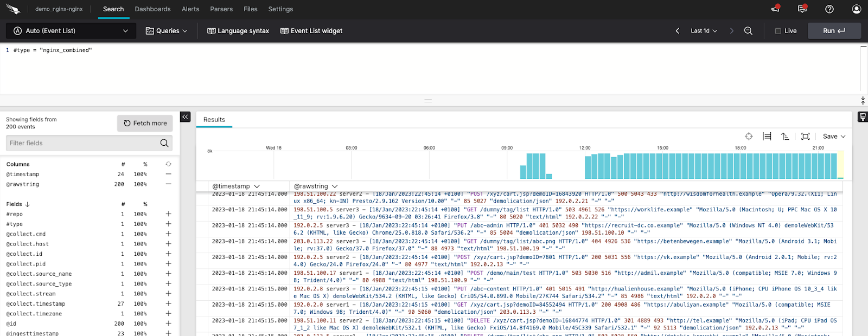This screenshot has width=868, height=336.
Task: Click the @collect.source_name field
Action: [x=39, y=274]
